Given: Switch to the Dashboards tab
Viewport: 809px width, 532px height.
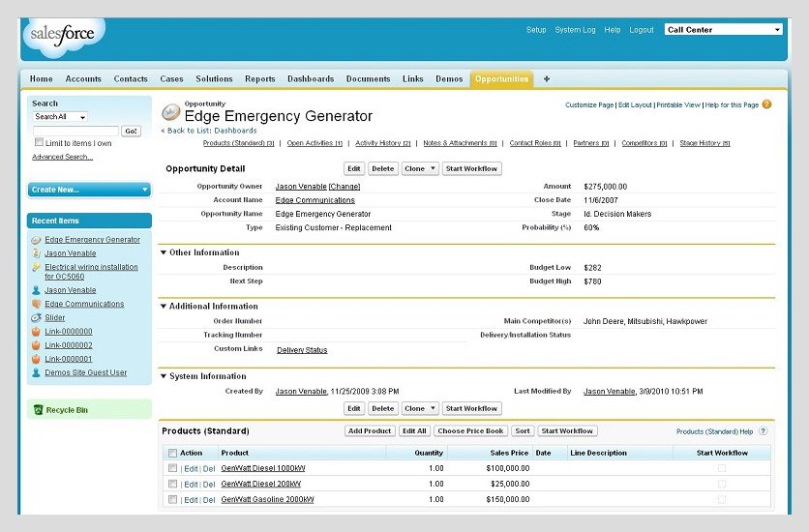Looking at the screenshot, I should tap(310, 79).
